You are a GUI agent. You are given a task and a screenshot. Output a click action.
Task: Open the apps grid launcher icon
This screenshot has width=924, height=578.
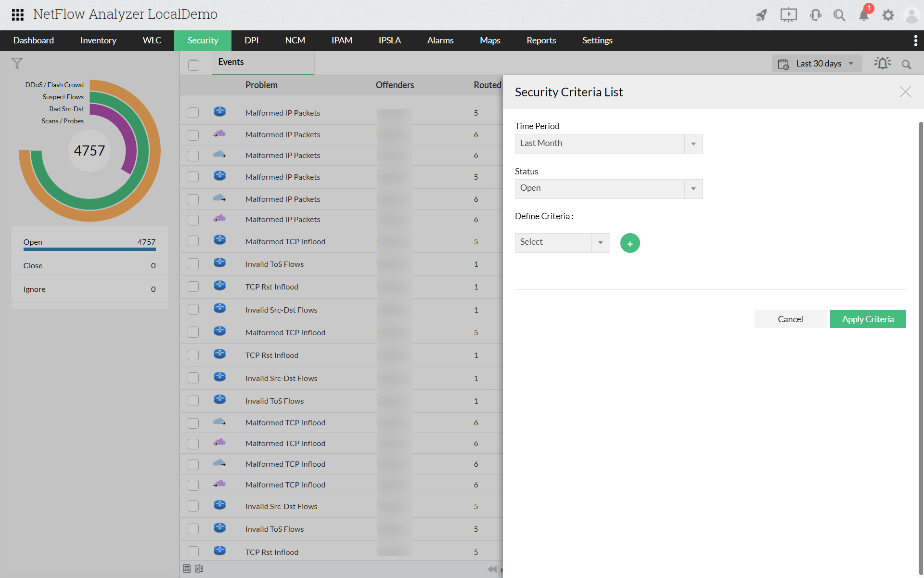point(18,15)
